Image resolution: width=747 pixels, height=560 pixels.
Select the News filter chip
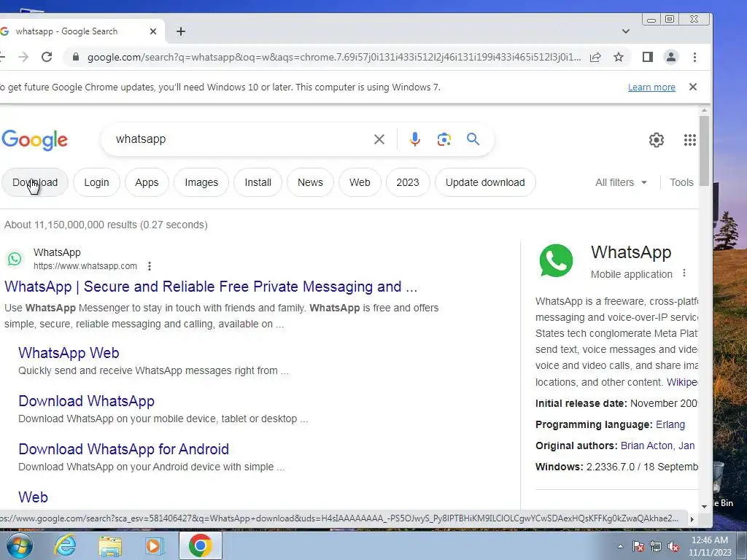pyautogui.click(x=310, y=182)
